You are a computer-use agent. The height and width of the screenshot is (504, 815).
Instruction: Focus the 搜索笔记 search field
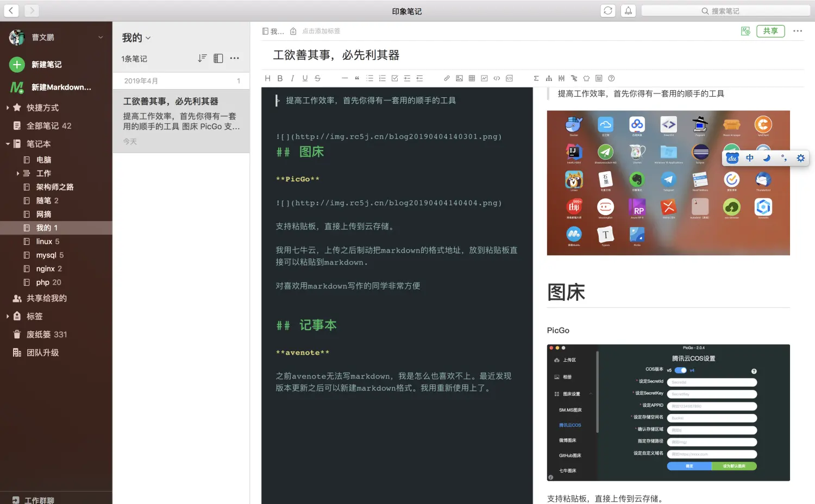(725, 11)
